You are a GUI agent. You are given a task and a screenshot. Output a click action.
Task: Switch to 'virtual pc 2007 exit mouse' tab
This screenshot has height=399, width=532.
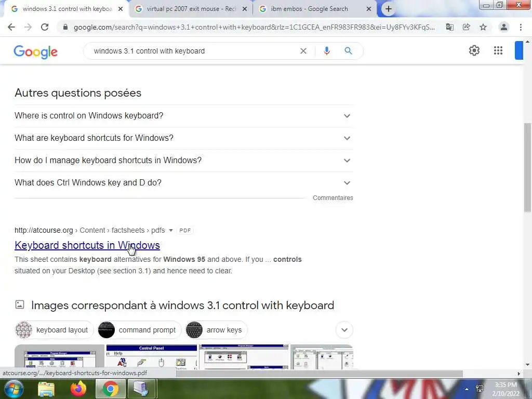pyautogui.click(x=191, y=9)
